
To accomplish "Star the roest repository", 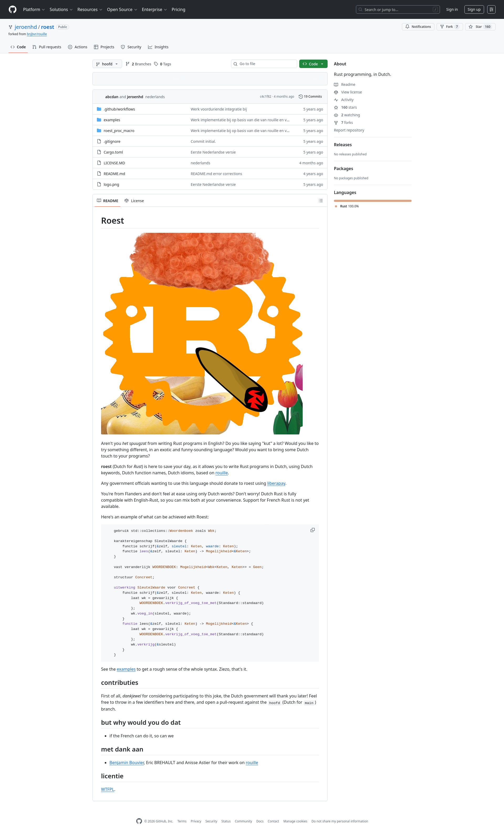I will (x=480, y=27).
